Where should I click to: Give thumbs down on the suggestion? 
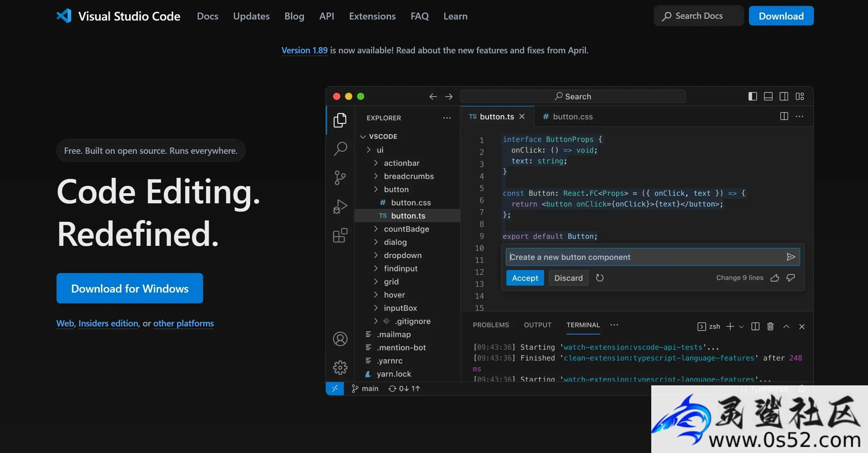click(x=791, y=278)
